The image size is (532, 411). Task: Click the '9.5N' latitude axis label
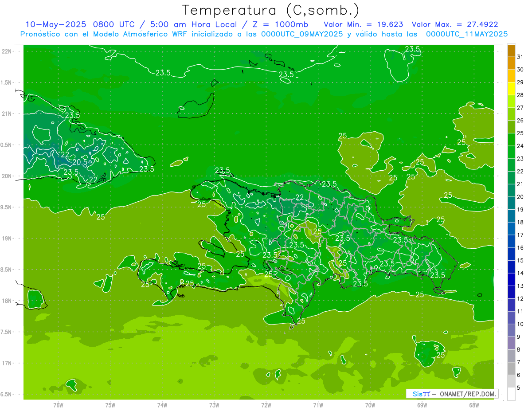click(x=6, y=207)
